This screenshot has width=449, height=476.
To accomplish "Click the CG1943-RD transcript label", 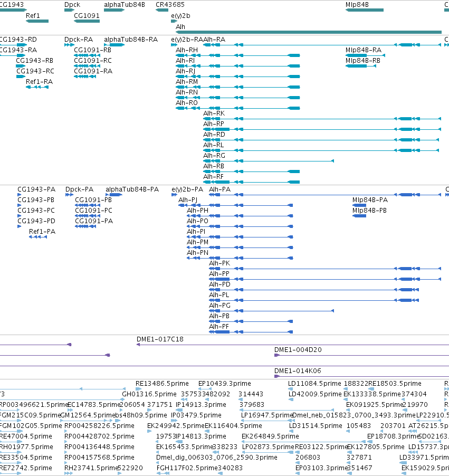I will (18, 40).
